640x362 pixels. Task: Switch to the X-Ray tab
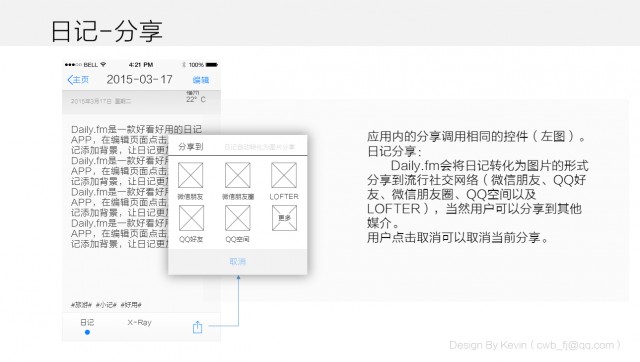[139, 322]
